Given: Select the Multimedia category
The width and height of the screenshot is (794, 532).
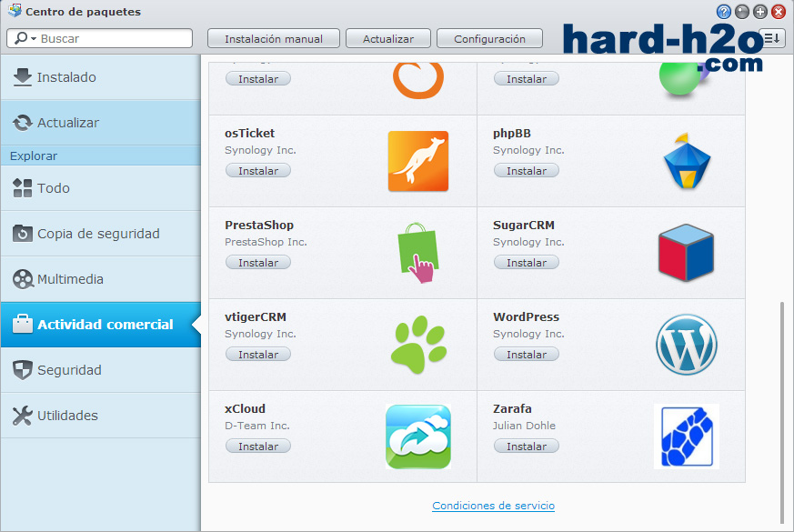Looking at the screenshot, I should 101,279.
